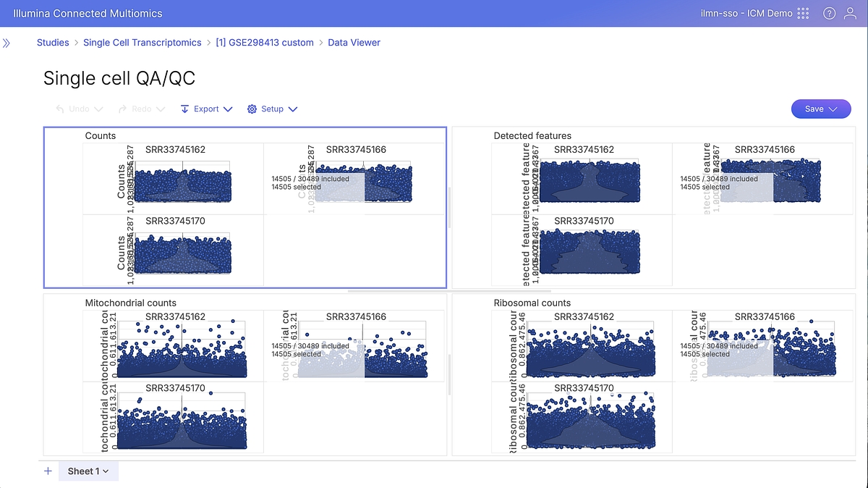Go to the Studies breadcrumb
This screenshot has height=488, width=868.
(53, 43)
